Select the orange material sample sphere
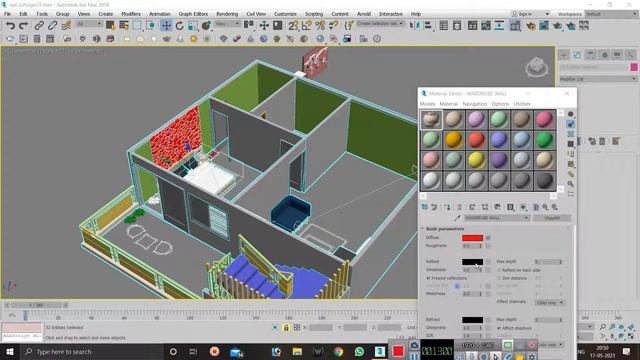Image resolution: width=640 pixels, height=360 pixels. coord(453,140)
